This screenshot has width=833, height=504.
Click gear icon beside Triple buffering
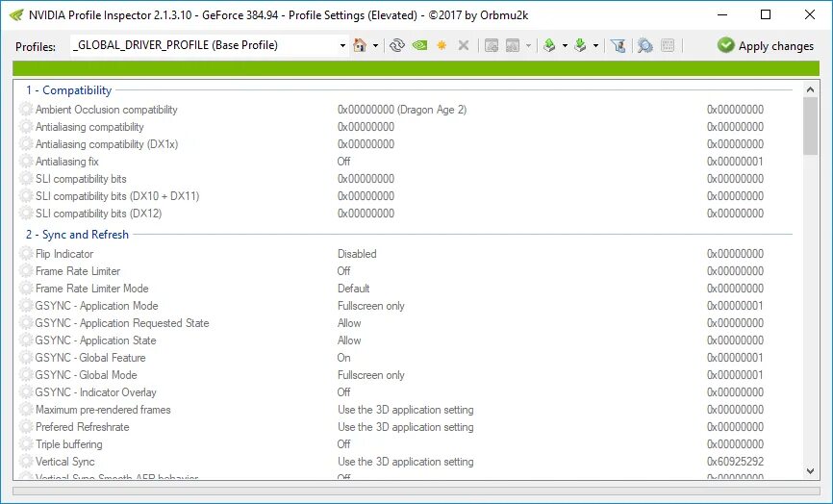(26, 444)
